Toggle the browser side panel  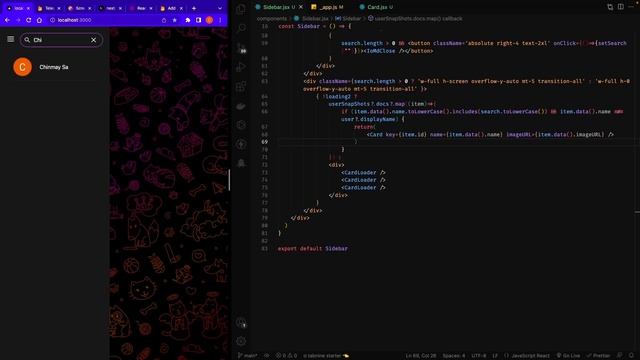click(198, 20)
